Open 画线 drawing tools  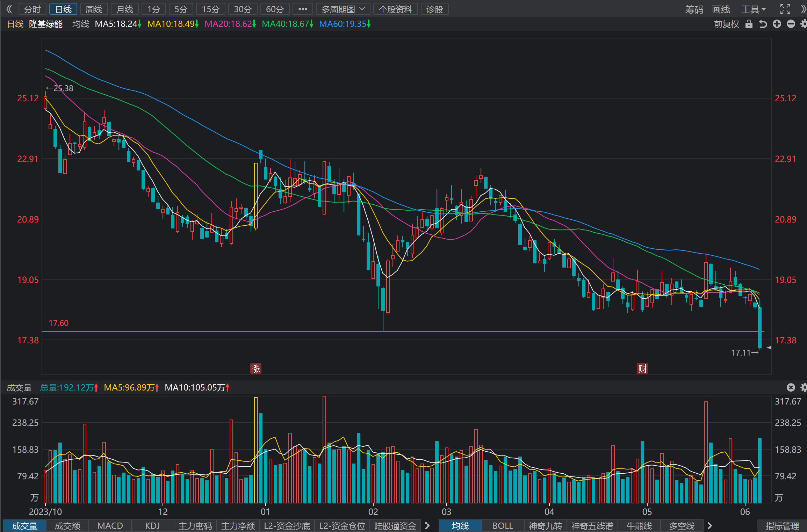pyautogui.click(x=721, y=9)
